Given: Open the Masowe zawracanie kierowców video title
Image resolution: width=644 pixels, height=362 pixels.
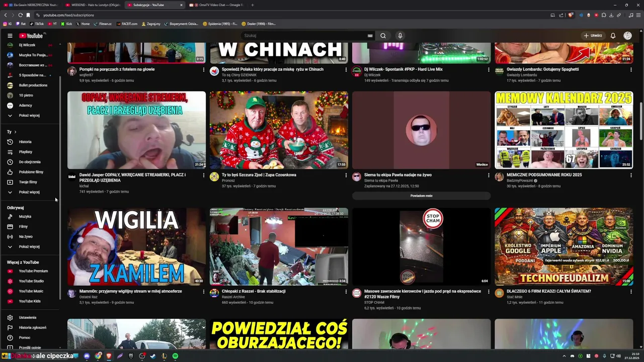Looking at the screenshot, I should click(422, 294).
